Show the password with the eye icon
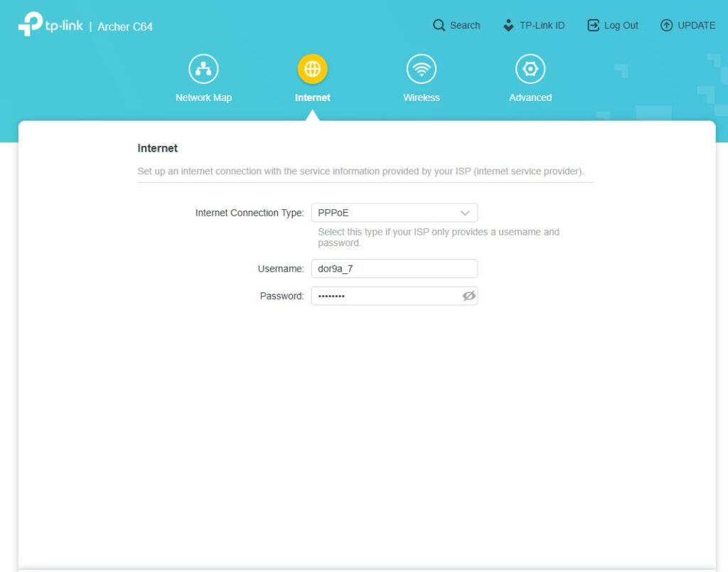Screen dimensions: 728x572 pos(469,296)
